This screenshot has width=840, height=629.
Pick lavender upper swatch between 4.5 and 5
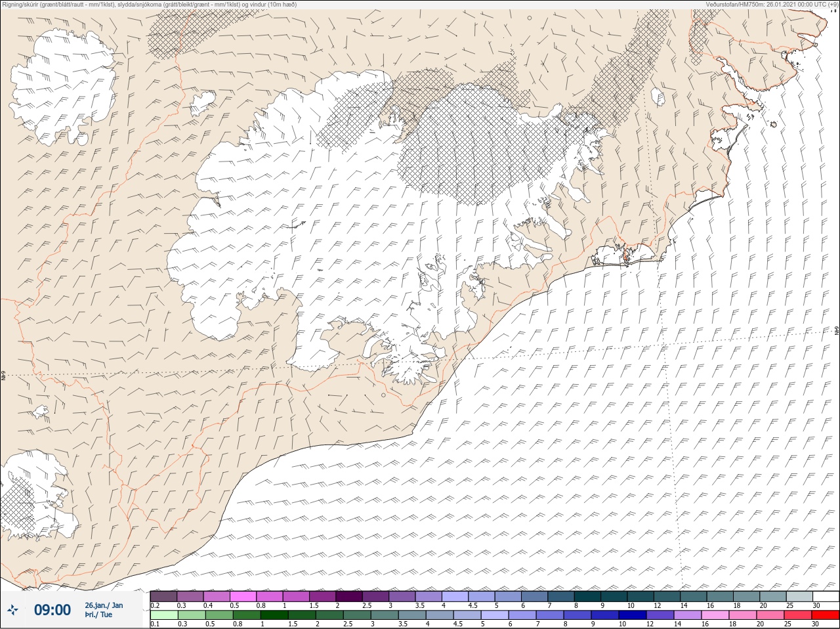click(482, 596)
